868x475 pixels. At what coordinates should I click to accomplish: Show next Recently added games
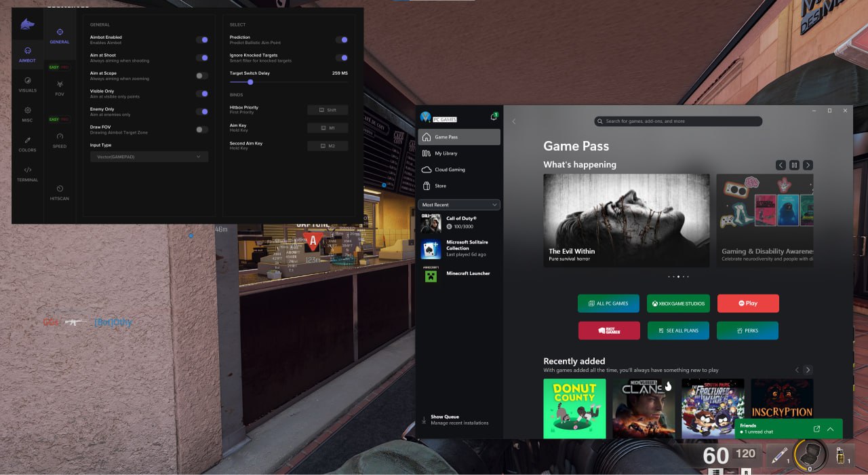pos(808,370)
